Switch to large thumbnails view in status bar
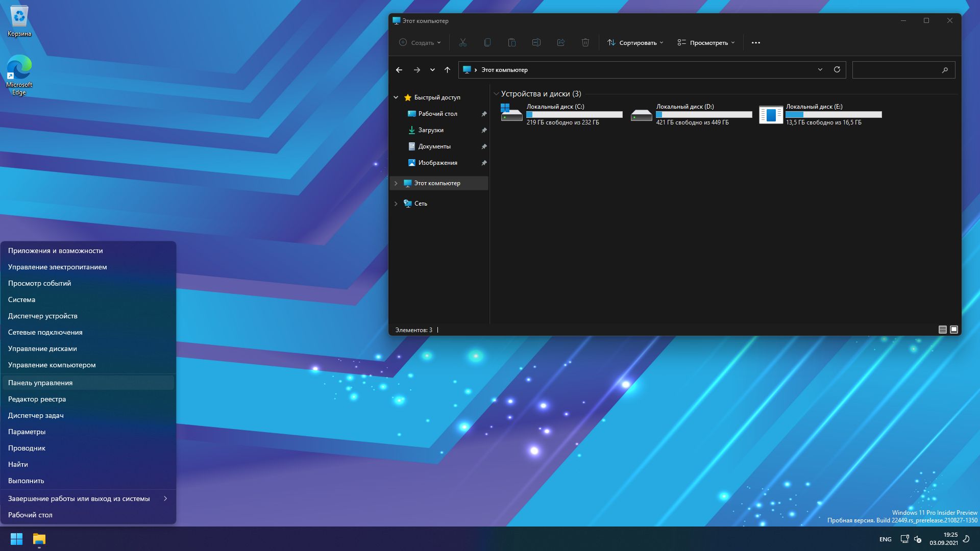This screenshot has width=980, height=551. coord(954,330)
